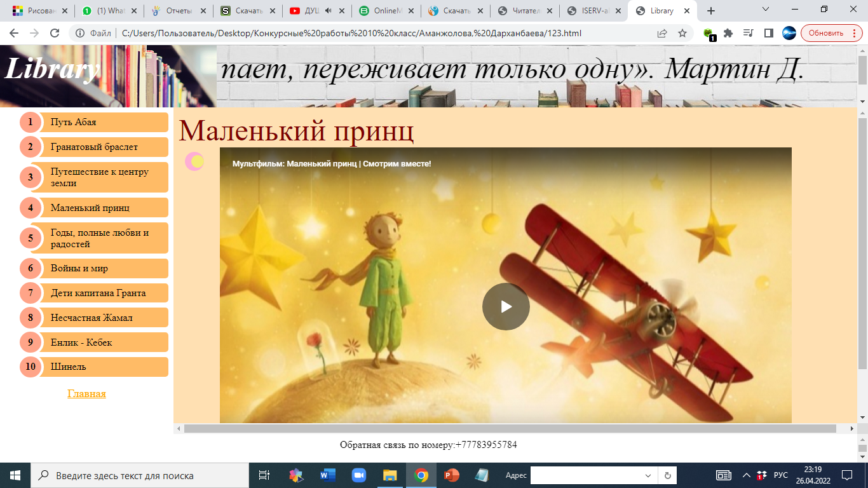The image size is (868, 488).
Task: Click the video title Мультфильм: Маленький принц
Action: [x=331, y=164]
